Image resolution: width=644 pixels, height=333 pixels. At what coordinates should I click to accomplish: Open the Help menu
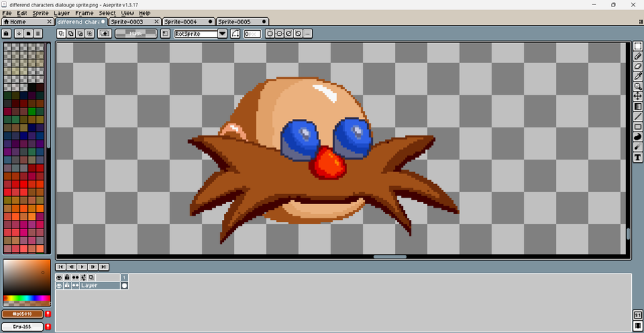point(145,13)
